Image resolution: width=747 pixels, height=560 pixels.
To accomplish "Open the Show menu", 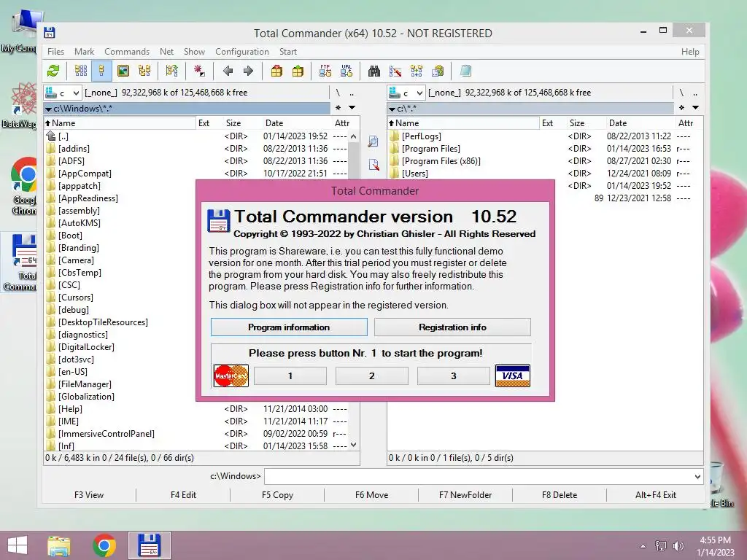I will [x=194, y=52].
